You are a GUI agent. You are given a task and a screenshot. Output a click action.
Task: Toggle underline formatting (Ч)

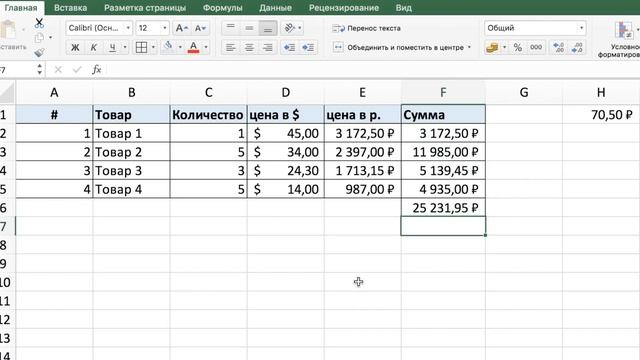[x=112, y=47]
